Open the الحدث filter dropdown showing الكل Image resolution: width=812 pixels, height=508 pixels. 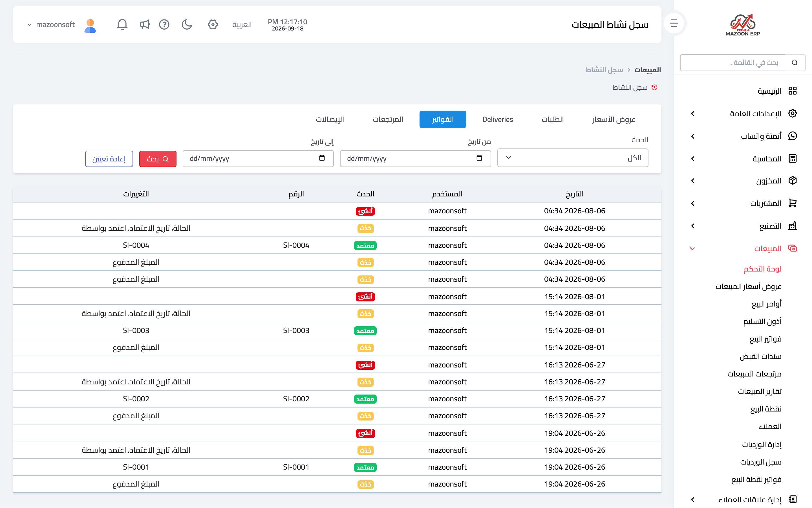click(573, 157)
